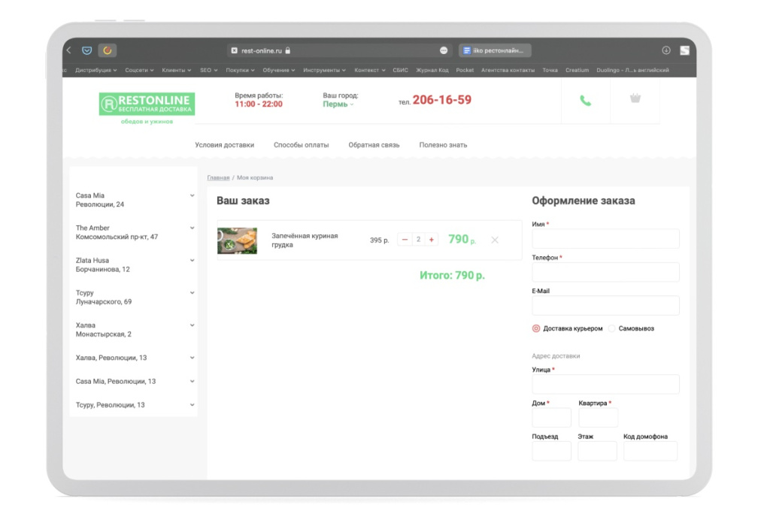Switch to iiko ресторанлайн browser tab

click(x=495, y=50)
